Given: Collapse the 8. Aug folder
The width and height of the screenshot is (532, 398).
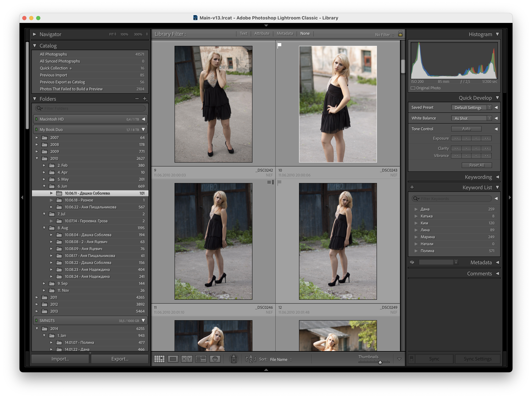Looking at the screenshot, I should [x=44, y=228].
